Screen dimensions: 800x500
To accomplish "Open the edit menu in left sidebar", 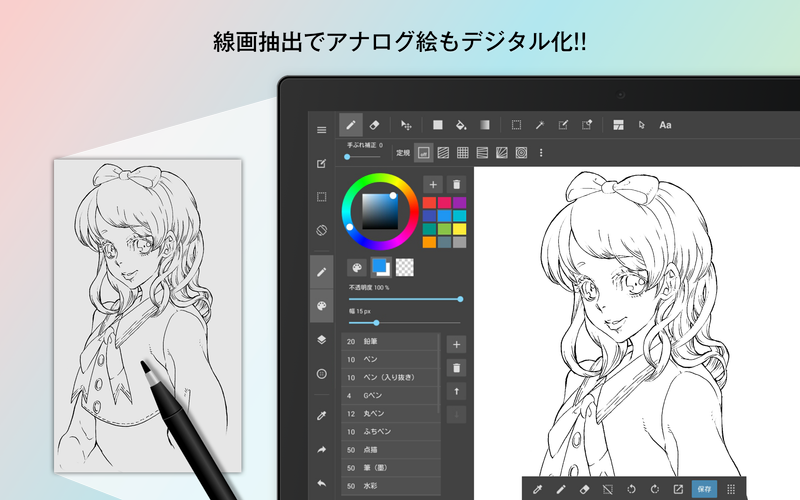I will (321, 163).
